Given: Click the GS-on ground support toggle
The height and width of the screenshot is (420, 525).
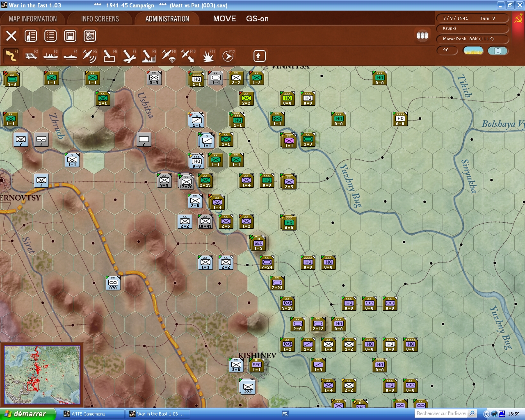Looking at the screenshot, I should click(x=257, y=19).
